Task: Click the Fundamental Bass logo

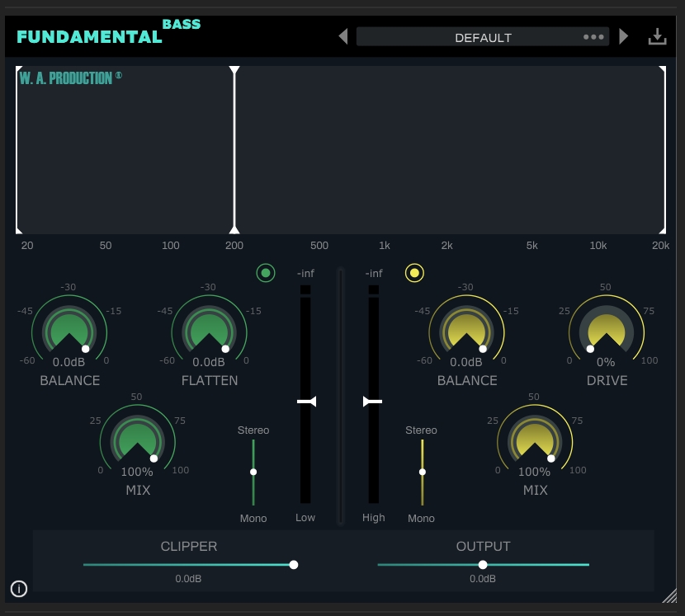Action: (x=108, y=31)
